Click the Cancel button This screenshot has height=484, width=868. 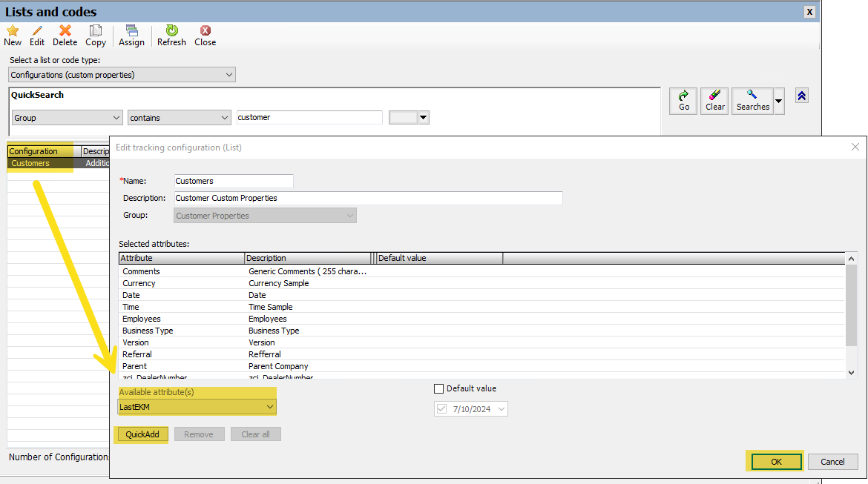coord(832,462)
